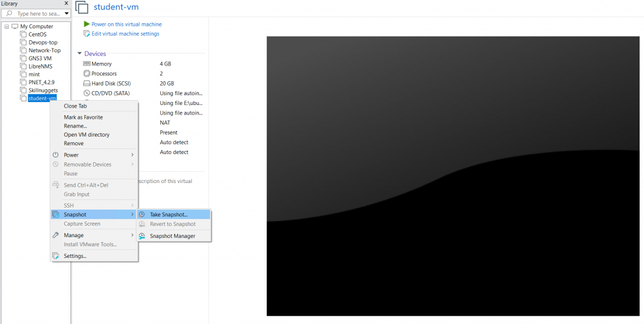Choose Mark as Favorite
644x324 pixels.
coord(84,118)
